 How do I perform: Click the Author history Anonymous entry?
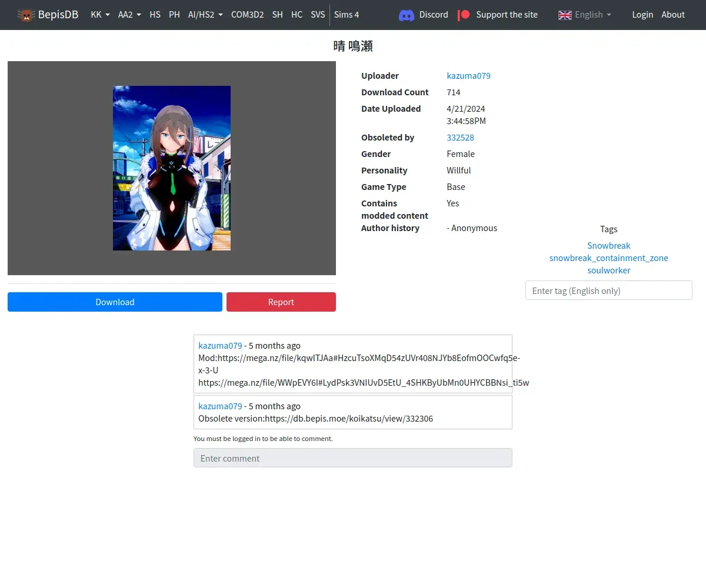[472, 228]
